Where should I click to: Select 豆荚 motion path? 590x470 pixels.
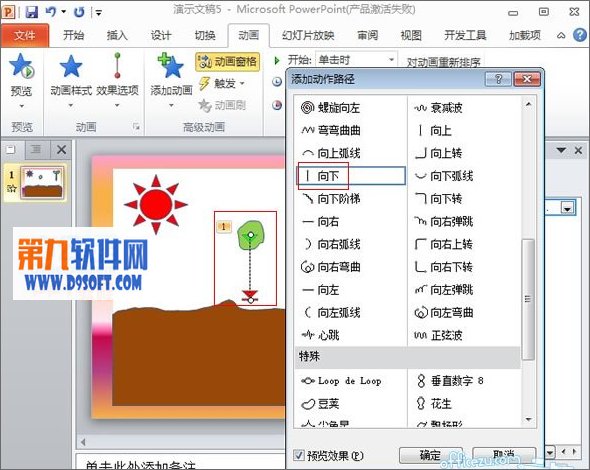coord(320,404)
